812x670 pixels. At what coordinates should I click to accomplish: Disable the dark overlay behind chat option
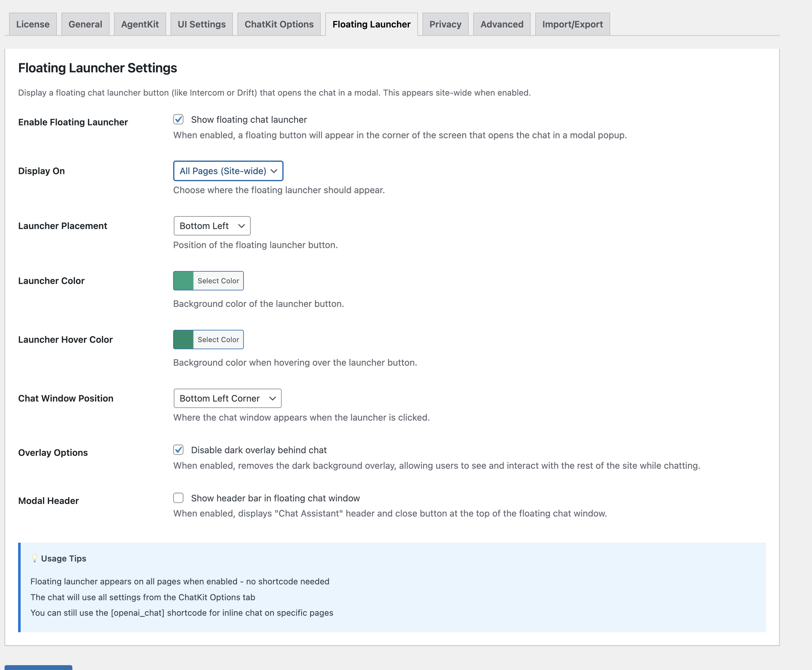pos(178,450)
